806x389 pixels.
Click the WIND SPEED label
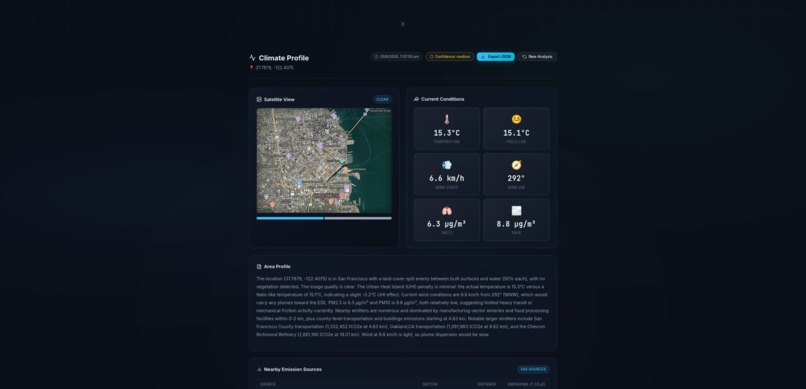pyautogui.click(x=447, y=188)
